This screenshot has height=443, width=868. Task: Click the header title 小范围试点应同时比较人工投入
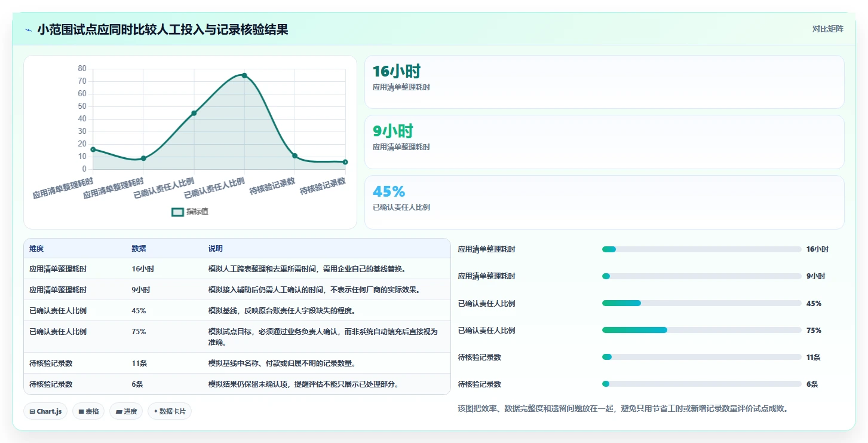[162, 29]
